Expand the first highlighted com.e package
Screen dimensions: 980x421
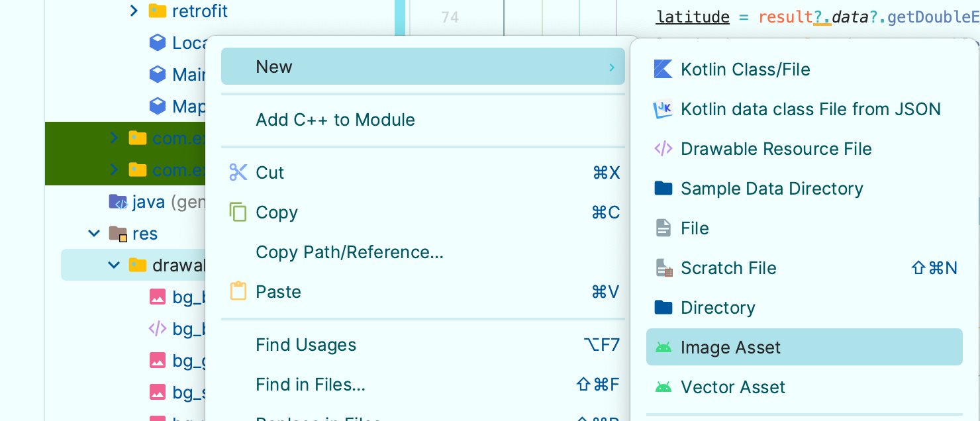pyautogui.click(x=114, y=138)
